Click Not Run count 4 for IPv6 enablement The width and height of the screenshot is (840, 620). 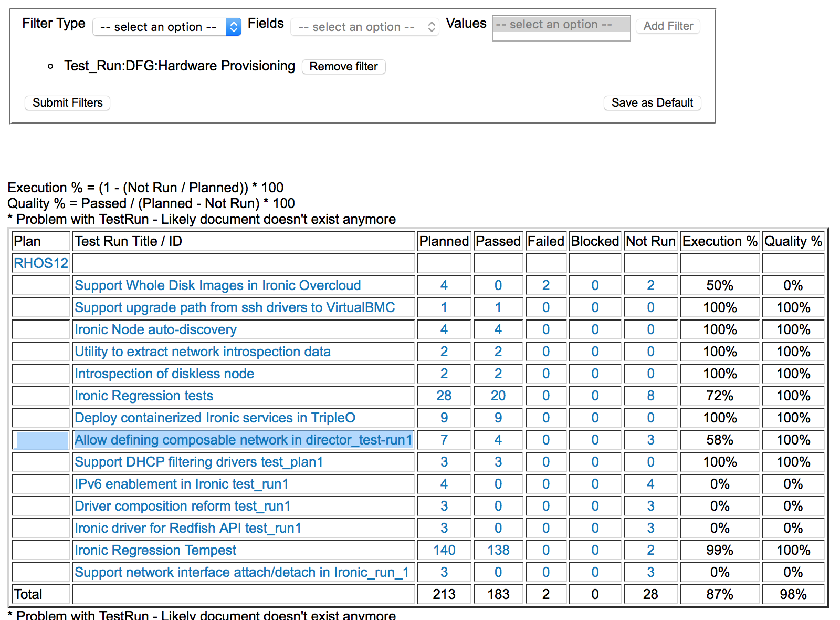point(650,484)
